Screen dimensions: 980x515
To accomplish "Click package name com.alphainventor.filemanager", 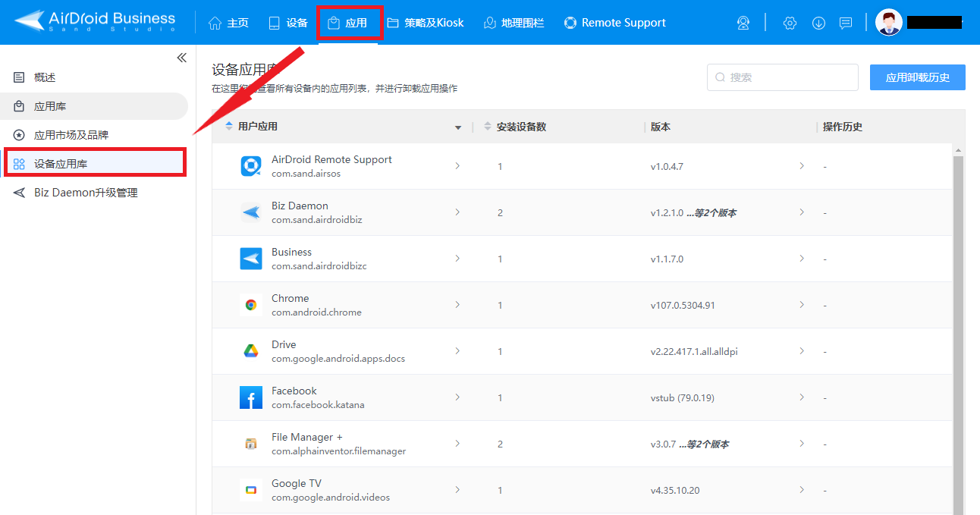I will (338, 451).
